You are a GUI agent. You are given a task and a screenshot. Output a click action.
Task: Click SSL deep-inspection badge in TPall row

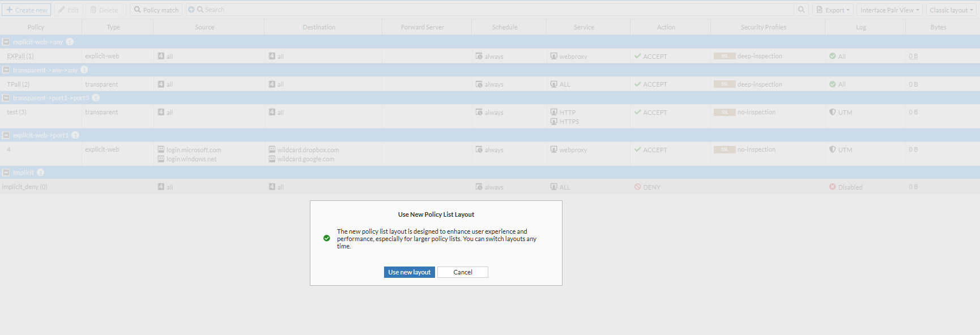tap(725, 84)
